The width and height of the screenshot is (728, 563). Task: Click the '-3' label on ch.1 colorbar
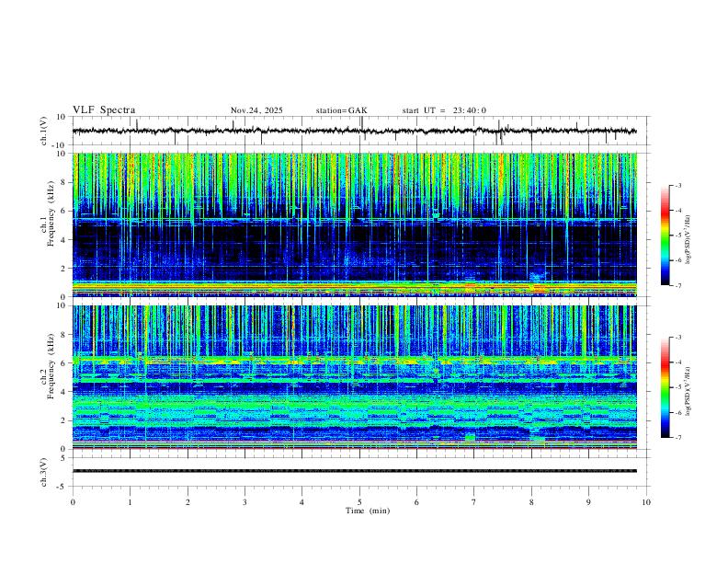677,185
